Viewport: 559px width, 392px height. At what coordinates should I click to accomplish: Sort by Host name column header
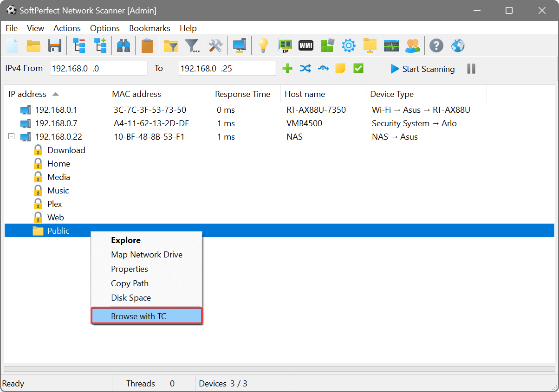[323, 94]
